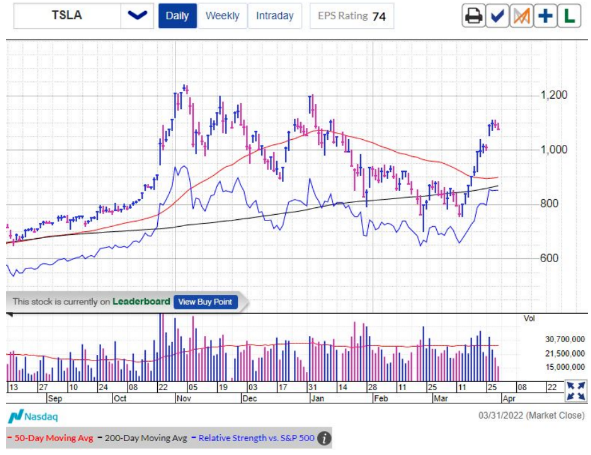
Task: Click the EPS Rating 74 box
Action: click(352, 16)
